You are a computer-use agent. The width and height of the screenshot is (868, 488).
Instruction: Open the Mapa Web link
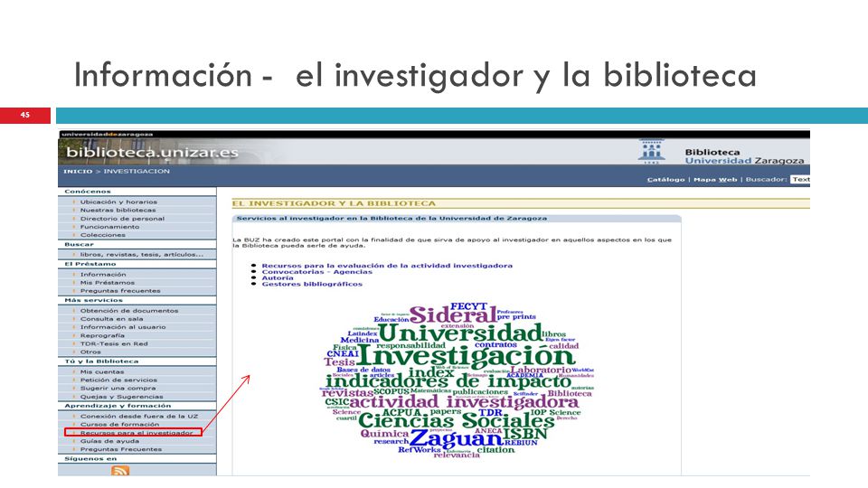pos(714,179)
